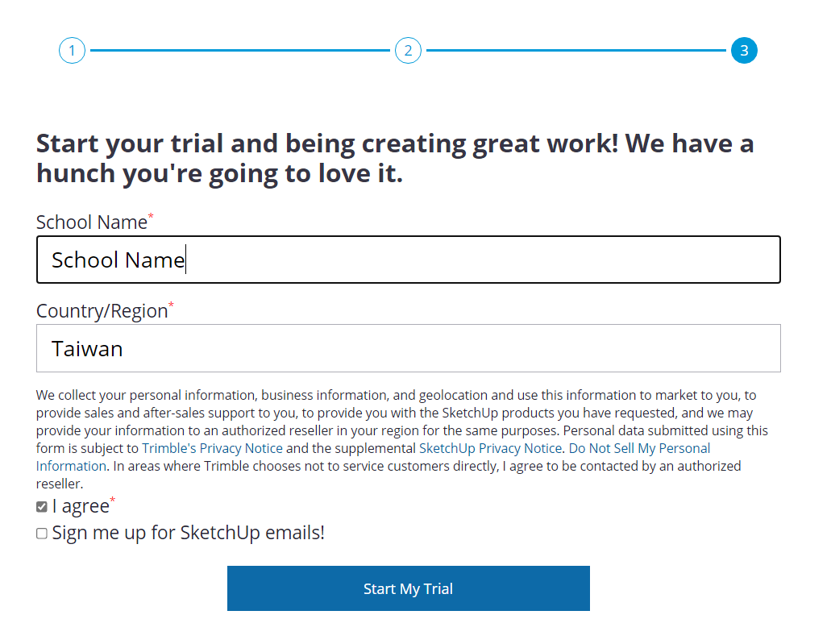The image size is (831, 644).
Task: Go back to step 1 circle
Action: (x=72, y=50)
